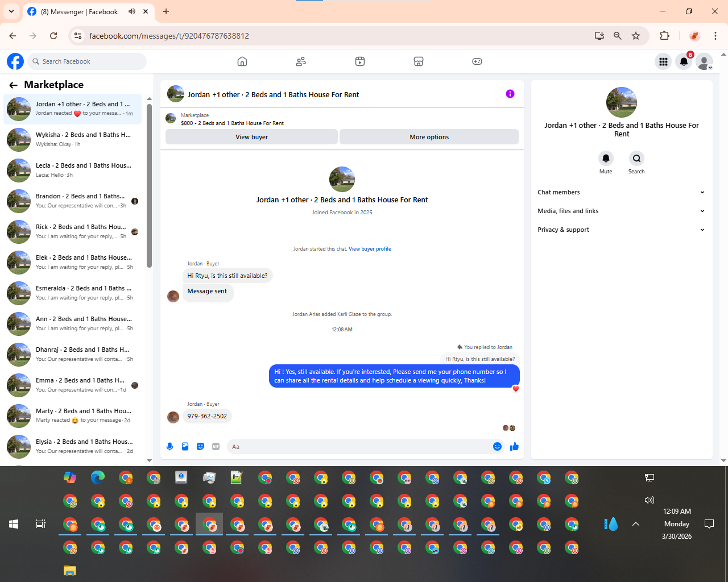Record a voice clip with microphone icon
Viewport: 728px width, 582px height.
click(x=169, y=447)
